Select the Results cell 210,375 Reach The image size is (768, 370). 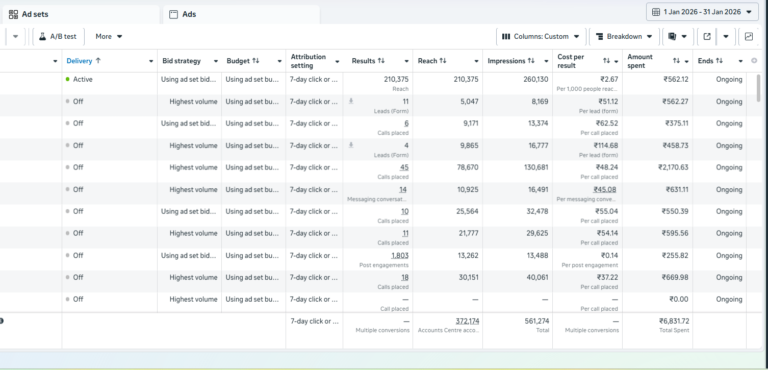(378, 83)
